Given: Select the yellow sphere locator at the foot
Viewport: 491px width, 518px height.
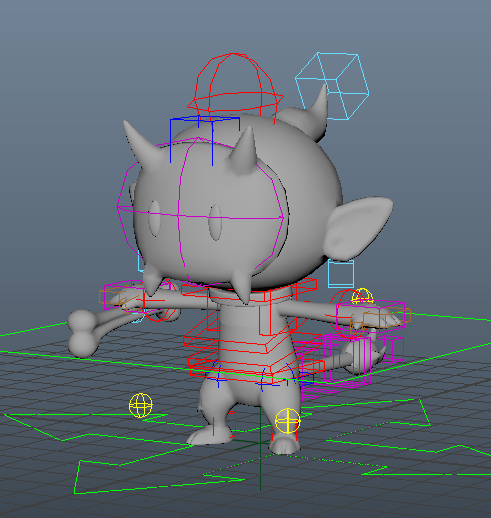Looking at the screenshot, I should pyautogui.click(x=288, y=421).
